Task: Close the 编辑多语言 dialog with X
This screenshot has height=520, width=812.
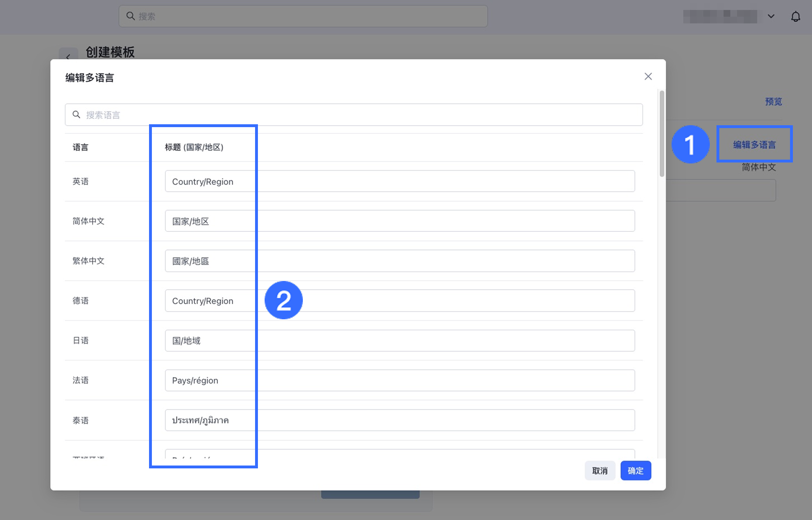Action: [x=648, y=76]
